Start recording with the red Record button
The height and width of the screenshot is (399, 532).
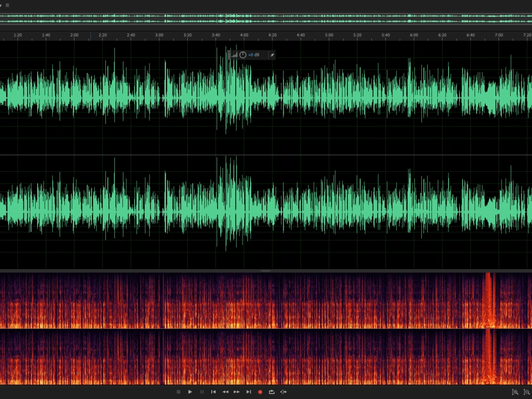pyautogui.click(x=260, y=392)
